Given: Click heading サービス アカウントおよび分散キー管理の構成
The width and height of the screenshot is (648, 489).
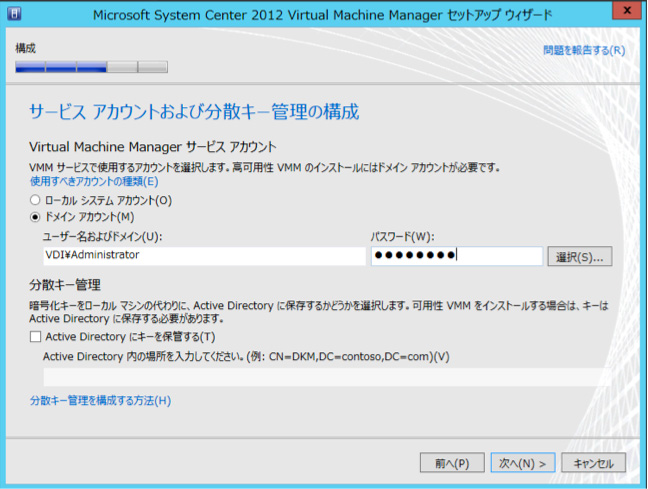Looking at the screenshot, I should click(194, 112).
